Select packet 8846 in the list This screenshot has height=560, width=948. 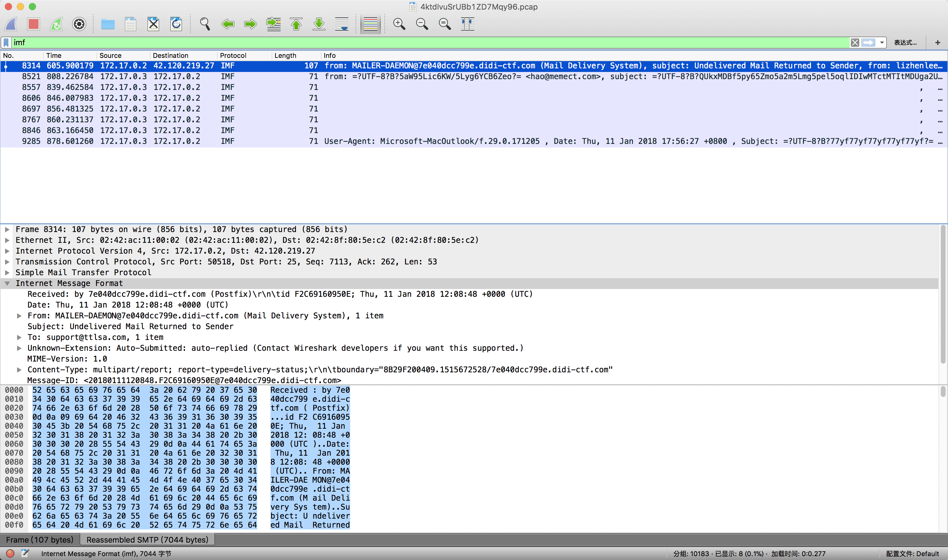click(x=474, y=131)
